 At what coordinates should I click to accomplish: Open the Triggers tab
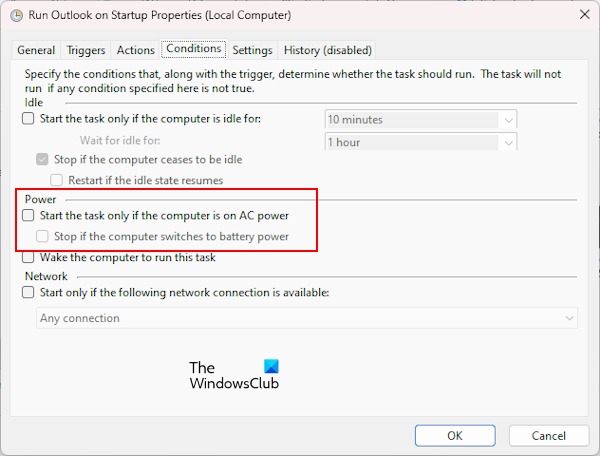(86, 50)
